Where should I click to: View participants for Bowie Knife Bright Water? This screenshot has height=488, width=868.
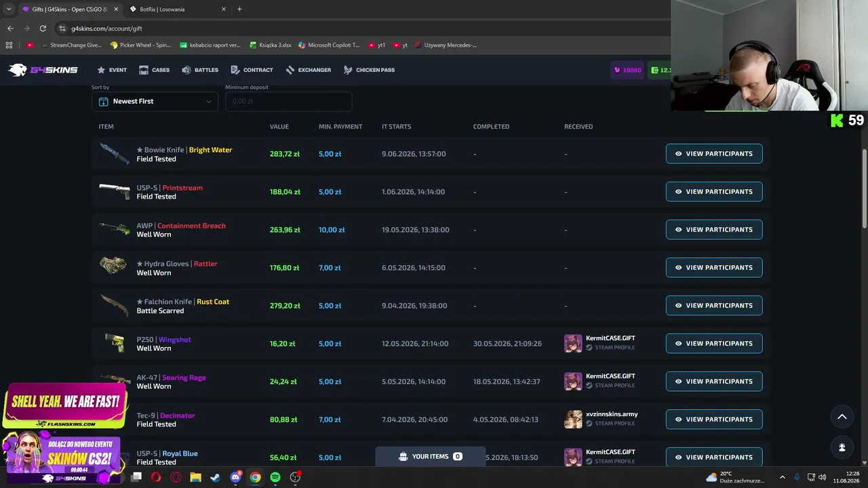(714, 154)
